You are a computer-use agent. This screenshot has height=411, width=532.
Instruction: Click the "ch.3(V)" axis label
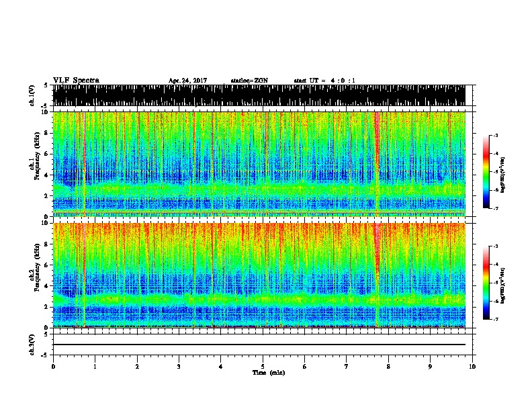[32, 345]
